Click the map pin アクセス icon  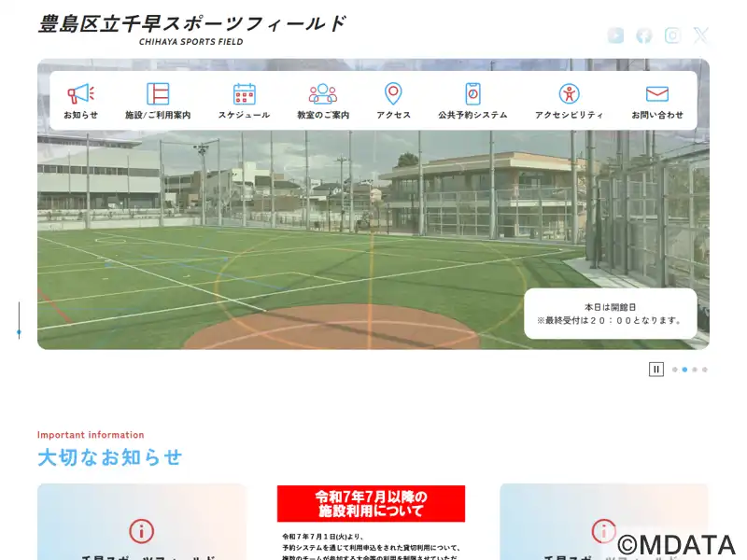click(x=393, y=94)
